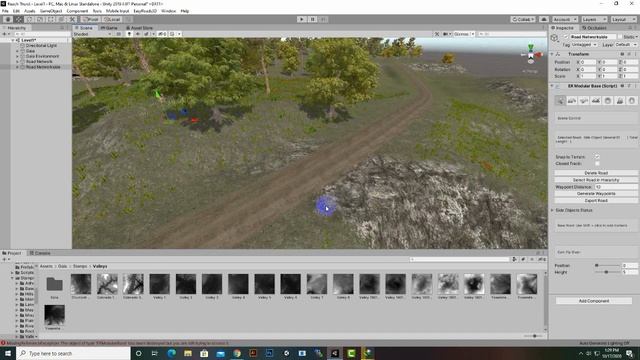
Task: Open the File menu
Action: tap(5, 11)
